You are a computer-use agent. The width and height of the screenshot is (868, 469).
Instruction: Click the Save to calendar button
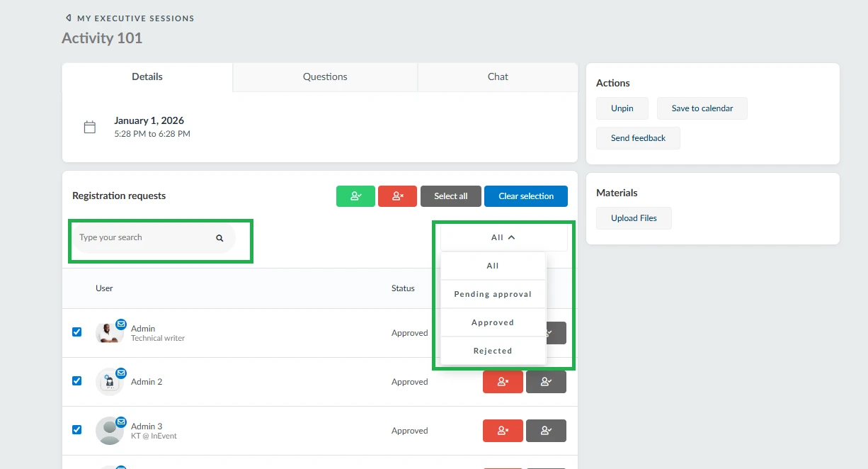click(702, 108)
